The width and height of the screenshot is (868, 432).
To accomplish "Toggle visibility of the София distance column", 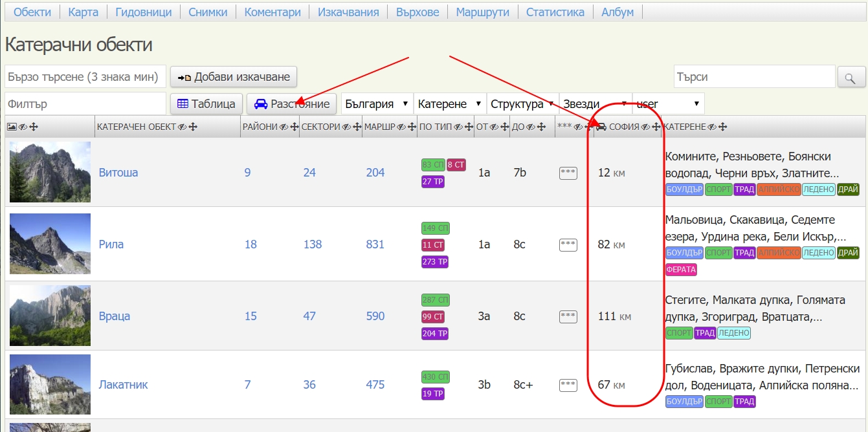I will coord(645,127).
